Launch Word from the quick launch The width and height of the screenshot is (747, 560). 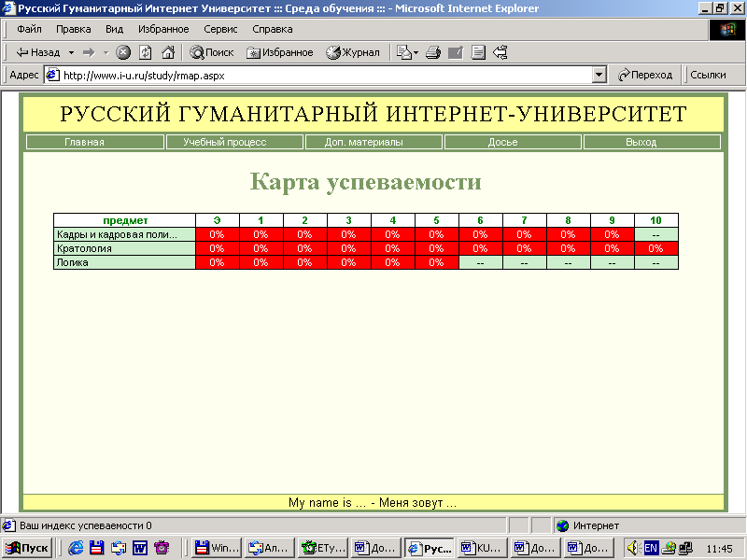139,548
